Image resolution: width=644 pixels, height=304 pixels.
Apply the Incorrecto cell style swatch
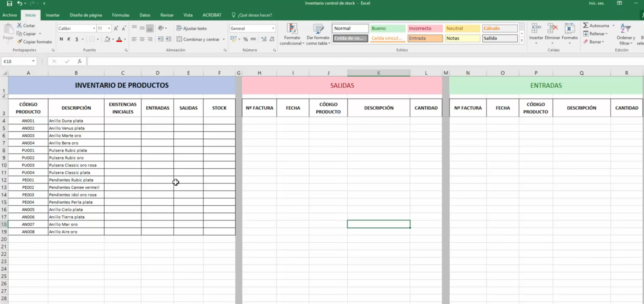[x=425, y=28]
